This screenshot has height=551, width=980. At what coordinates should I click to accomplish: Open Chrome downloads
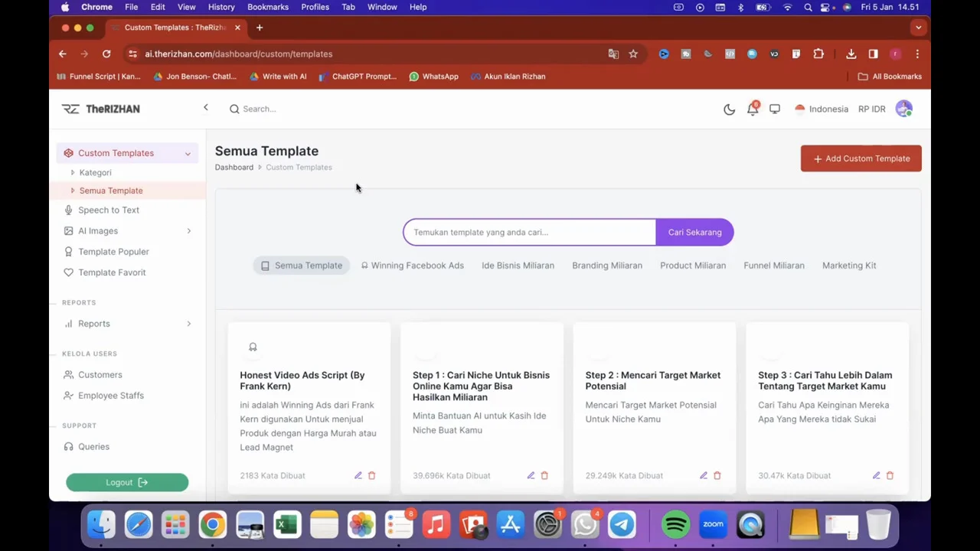tap(851, 54)
